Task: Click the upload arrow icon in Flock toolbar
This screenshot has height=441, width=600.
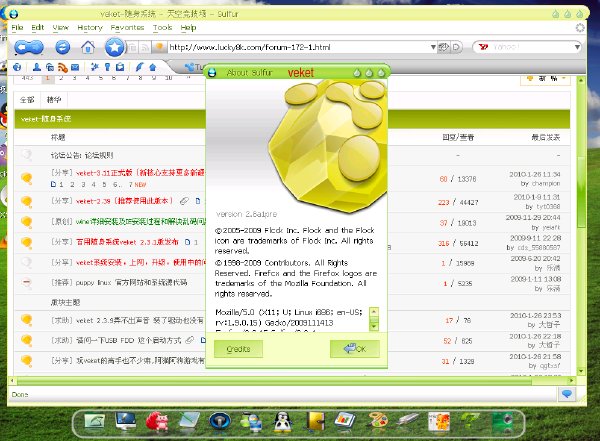Action: tap(153, 67)
